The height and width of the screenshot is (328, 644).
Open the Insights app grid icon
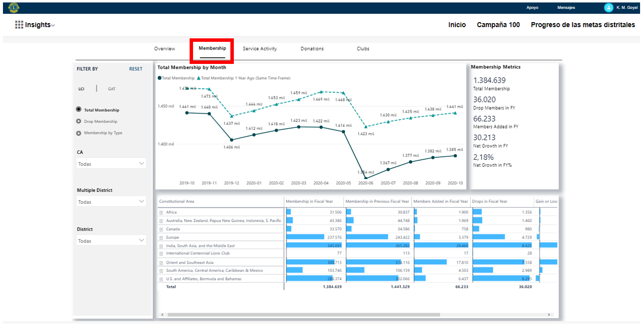19,25
